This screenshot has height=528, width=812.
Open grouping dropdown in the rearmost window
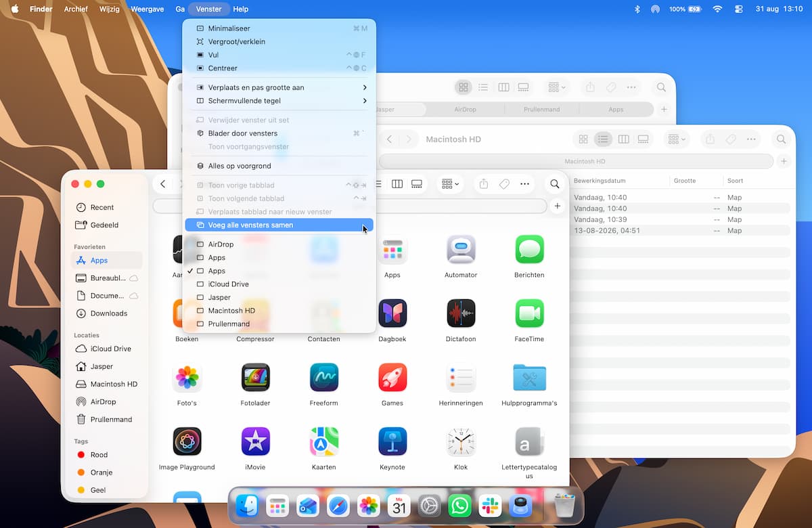click(558, 87)
